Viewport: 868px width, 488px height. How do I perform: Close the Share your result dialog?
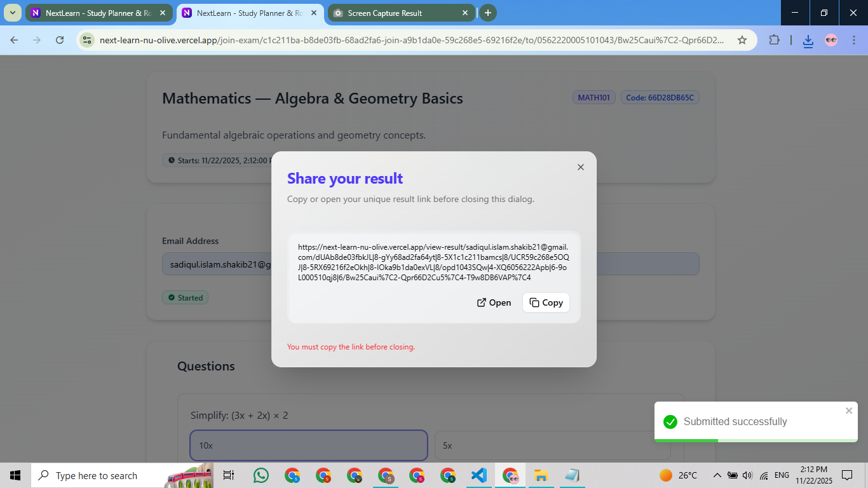[x=580, y=167]
